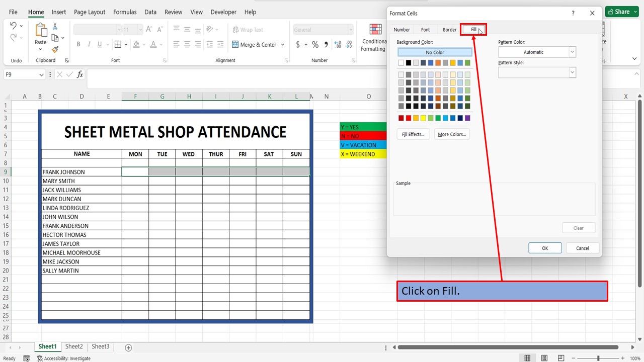The height and width of the screenshot is (362, 644).
Task: Click the Accounting dollar format icon
Action: pos(298,45)
